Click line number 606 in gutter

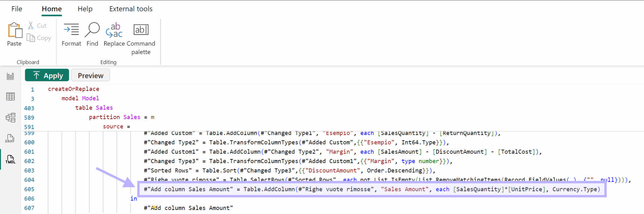tap(29, 199)
